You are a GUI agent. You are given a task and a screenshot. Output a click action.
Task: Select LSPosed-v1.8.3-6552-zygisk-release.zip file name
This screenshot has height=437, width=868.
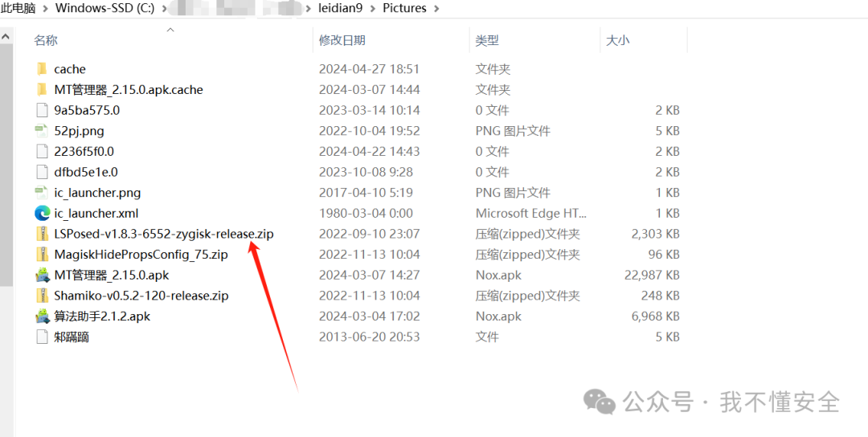click(x=164, y=234)
